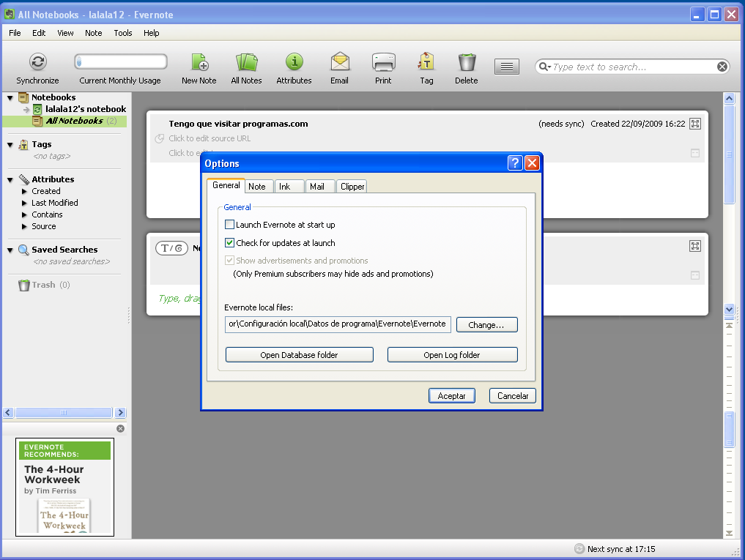Click the Current Monthly Usage progress bar
Viewport: 745px width, 560px height.
[x=121, y=61]
